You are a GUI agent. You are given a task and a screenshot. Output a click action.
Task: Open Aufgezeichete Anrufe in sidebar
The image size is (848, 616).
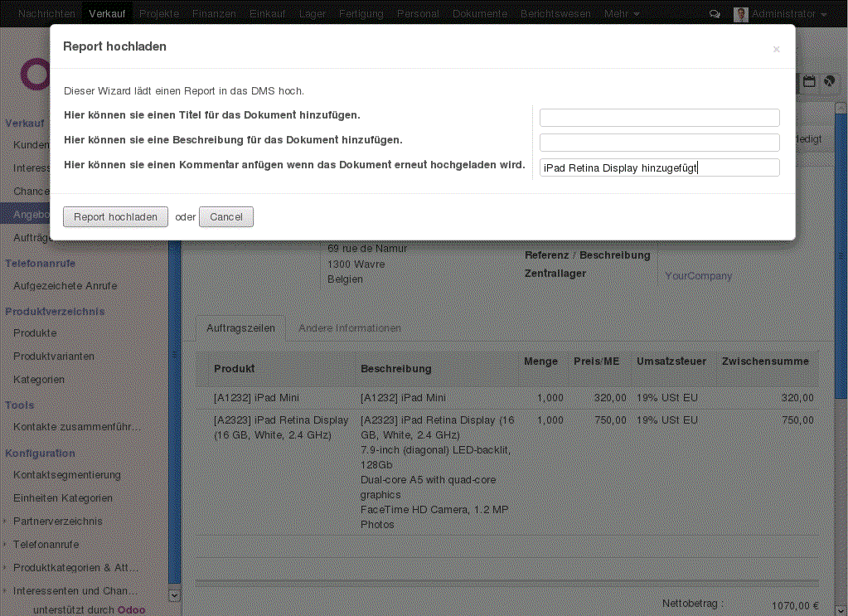(x=65, y=285)
